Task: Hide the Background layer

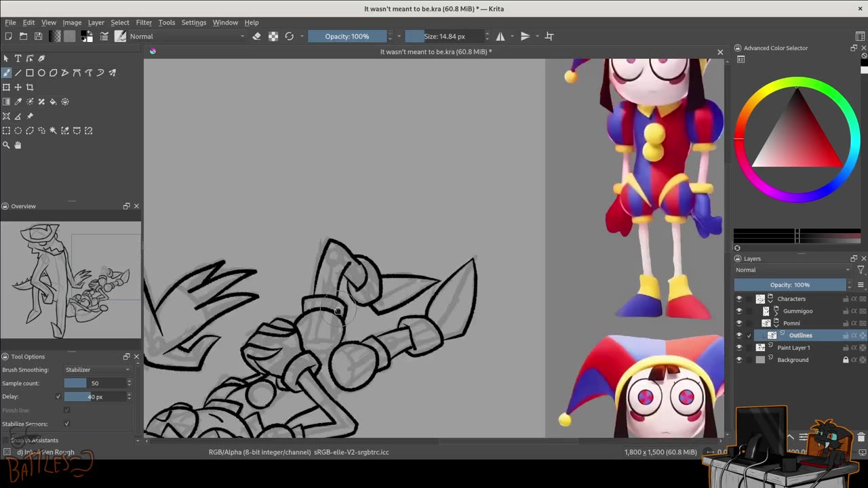Action: tap(739, 360)
